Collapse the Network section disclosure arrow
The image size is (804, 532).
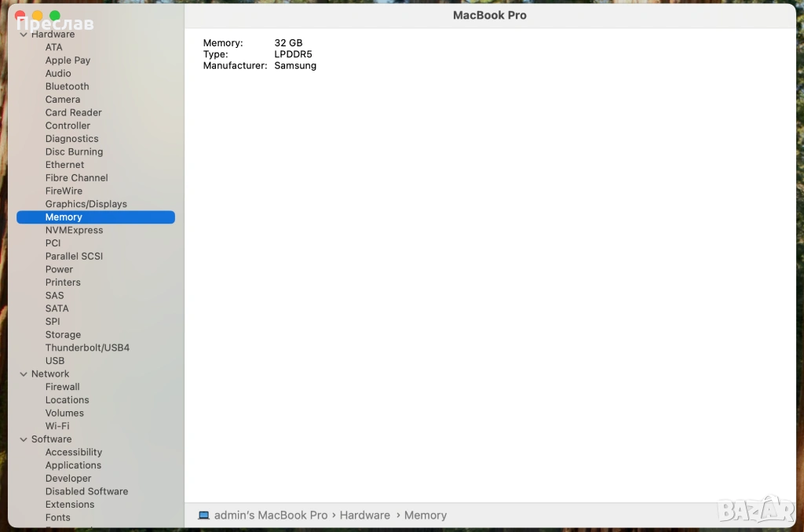coord(24,374)
